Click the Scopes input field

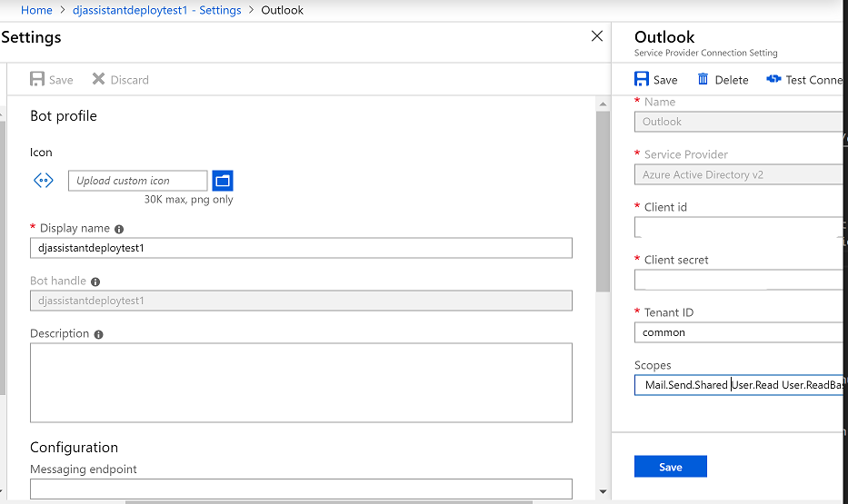pyautogui.click(x=738, y=385)
